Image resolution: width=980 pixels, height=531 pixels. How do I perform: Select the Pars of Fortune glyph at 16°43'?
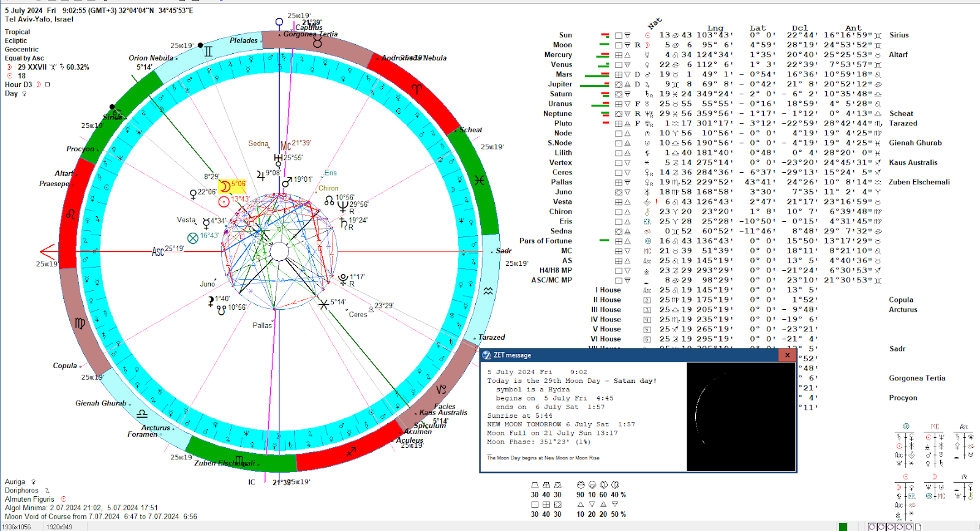[193, 238]
